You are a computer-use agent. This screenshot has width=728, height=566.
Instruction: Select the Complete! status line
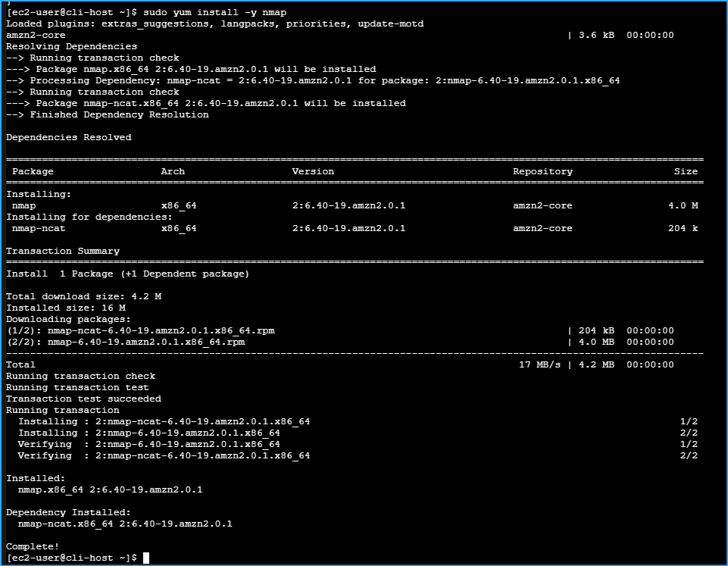point(28,546)
